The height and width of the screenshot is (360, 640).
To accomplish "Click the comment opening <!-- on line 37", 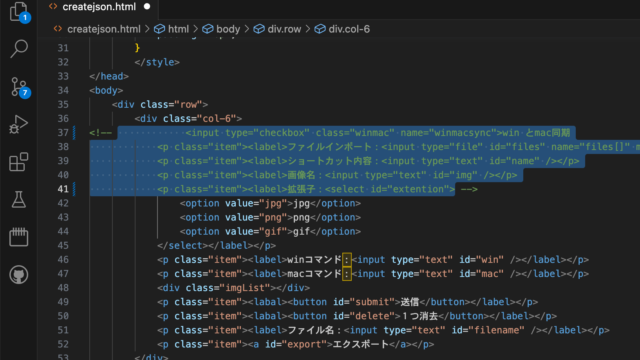I will click(100, 133).
